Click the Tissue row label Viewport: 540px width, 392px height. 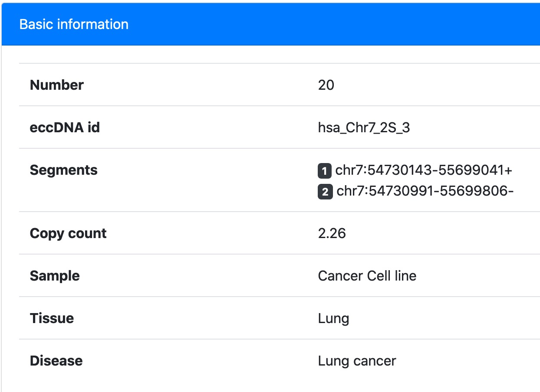(x=52, y=318)
